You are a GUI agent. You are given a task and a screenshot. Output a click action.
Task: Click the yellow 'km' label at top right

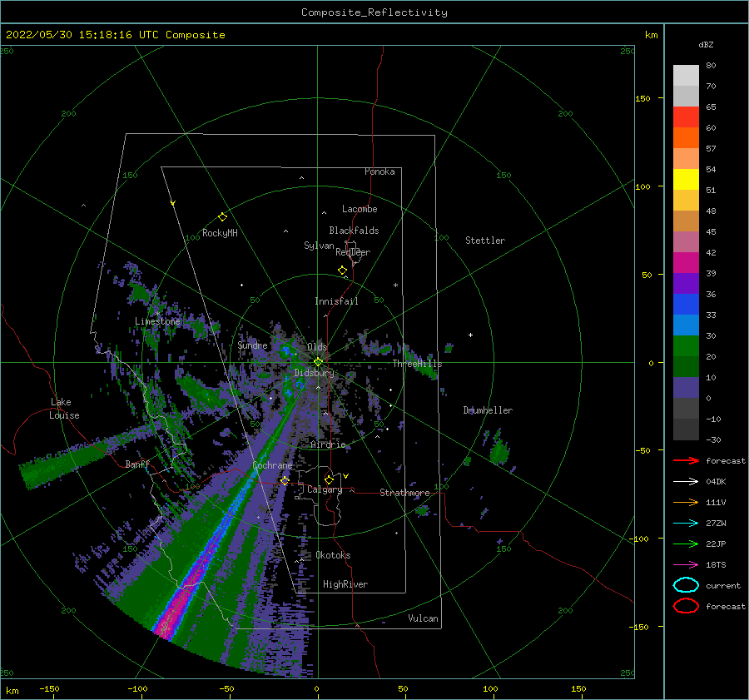651,35
